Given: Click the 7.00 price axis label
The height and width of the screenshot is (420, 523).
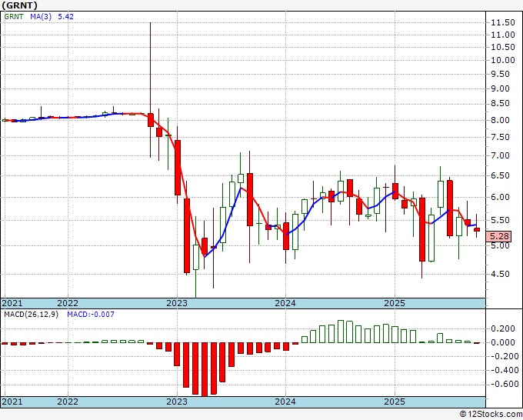Looking at the screenshot, I should click(501, 155).
